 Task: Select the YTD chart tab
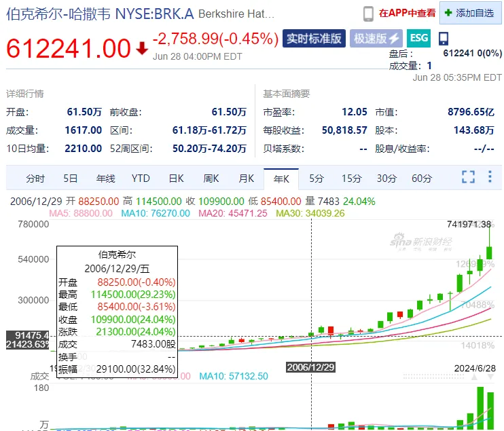tap(141, 179)
